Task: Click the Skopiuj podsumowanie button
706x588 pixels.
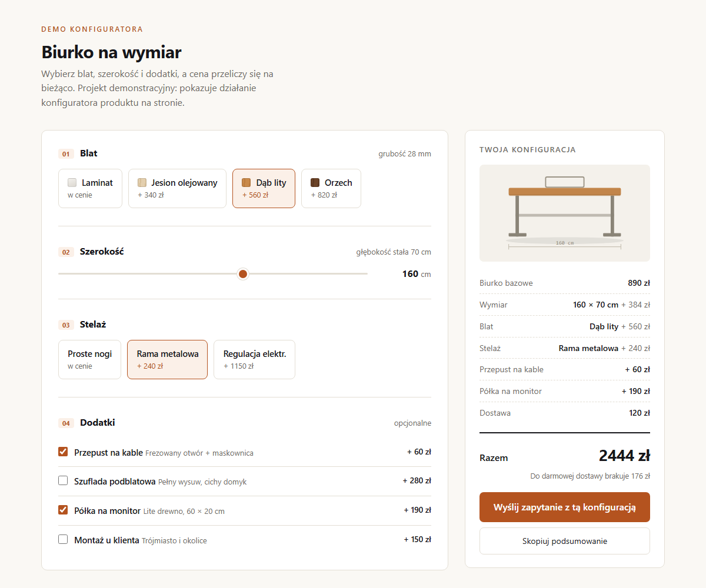Action: coord(565,541)
